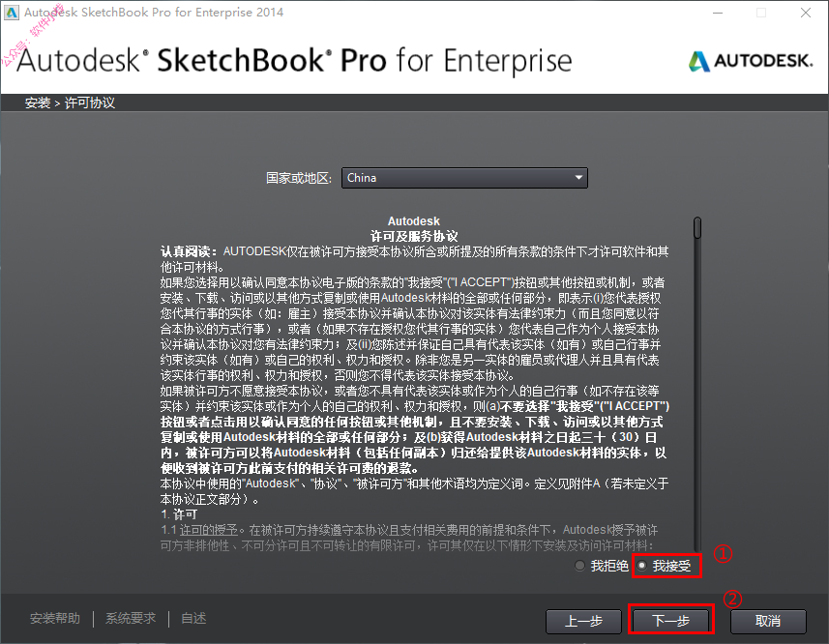Click the license scrollbar track below thumb
The image size is (829, 644).
tap(697, 396)
